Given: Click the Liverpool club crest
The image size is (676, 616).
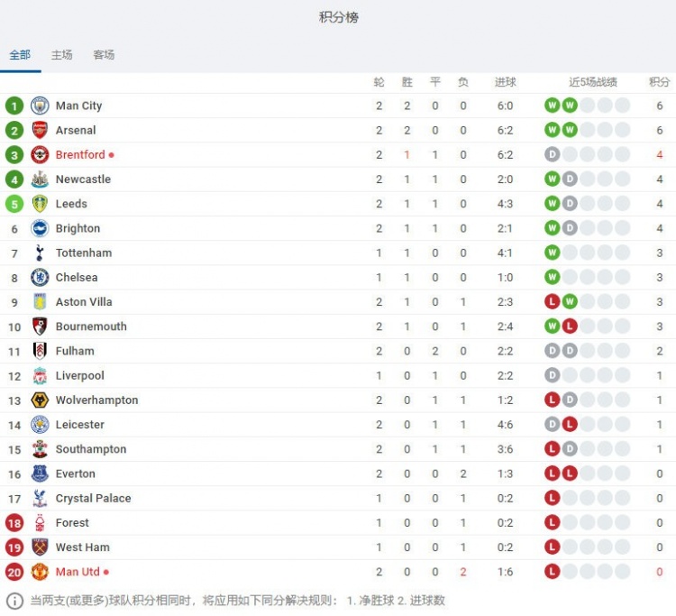Looking at the screenshot, I should [x=40, y=376].
